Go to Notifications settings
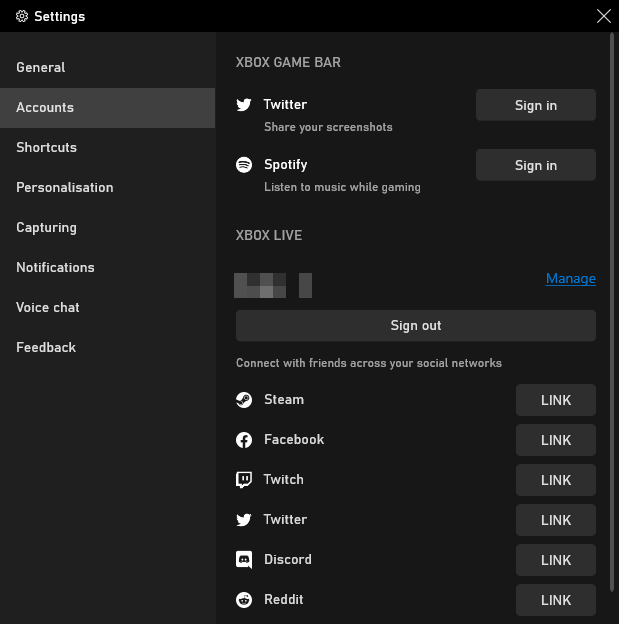 coord(107,268)
